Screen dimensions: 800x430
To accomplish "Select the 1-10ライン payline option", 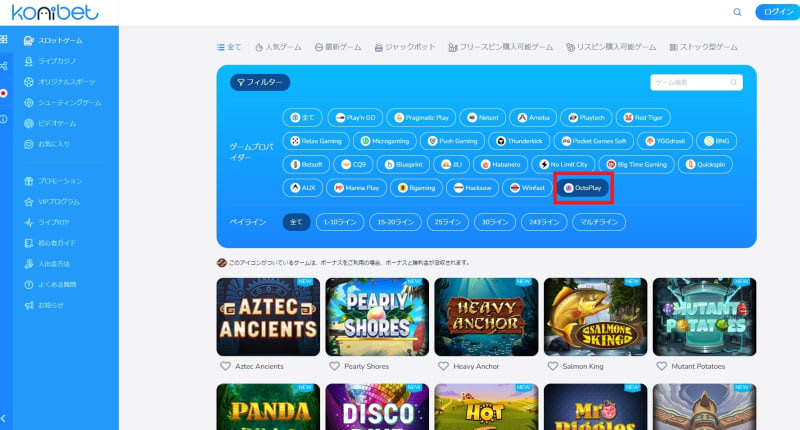I will click(340, 222).
